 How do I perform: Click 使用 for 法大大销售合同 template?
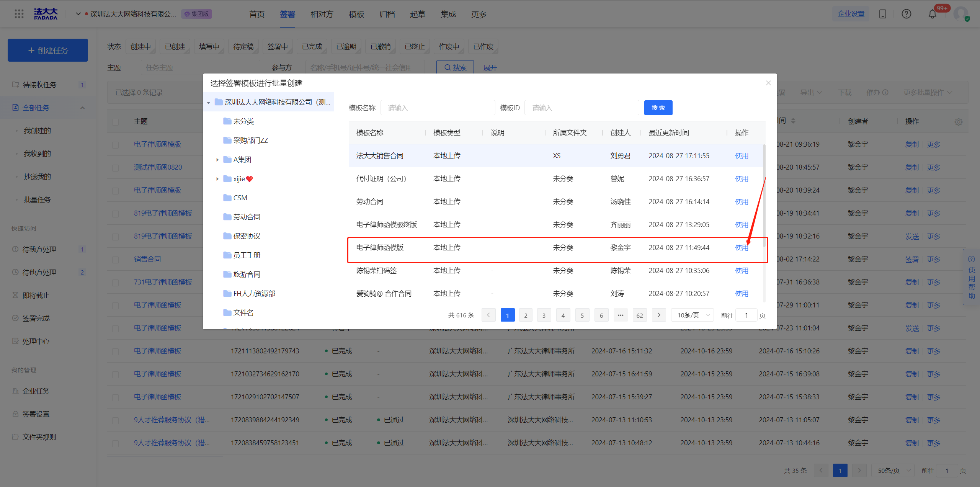coord(742,156)
